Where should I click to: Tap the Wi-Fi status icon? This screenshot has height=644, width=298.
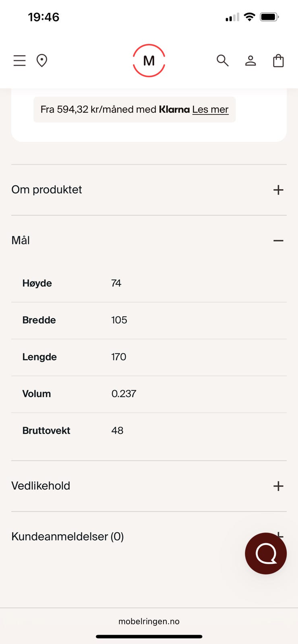(250, 17)
